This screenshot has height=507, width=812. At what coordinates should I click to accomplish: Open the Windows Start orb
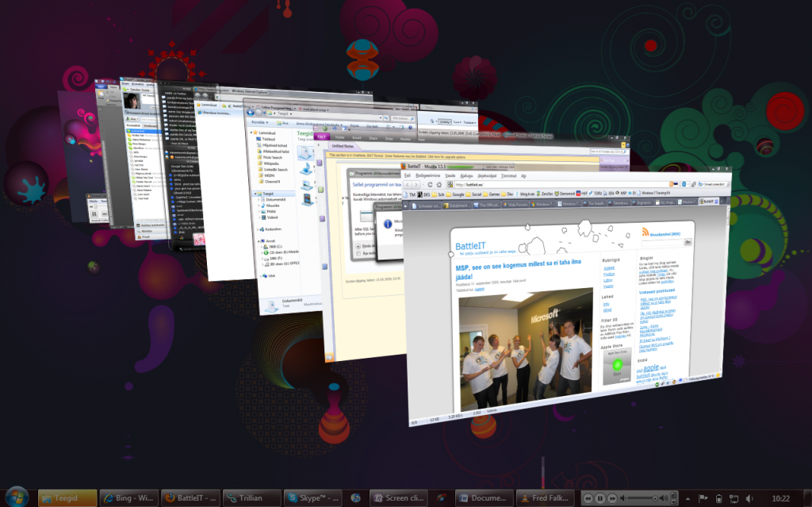[x=17, y=497]
